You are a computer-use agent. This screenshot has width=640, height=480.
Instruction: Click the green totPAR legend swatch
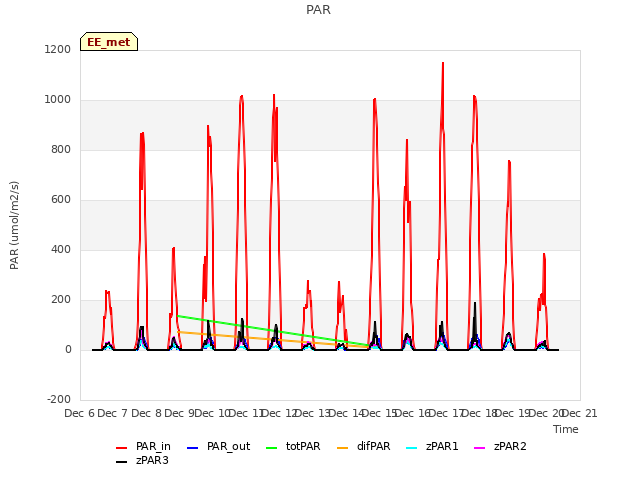click(271, 448)
